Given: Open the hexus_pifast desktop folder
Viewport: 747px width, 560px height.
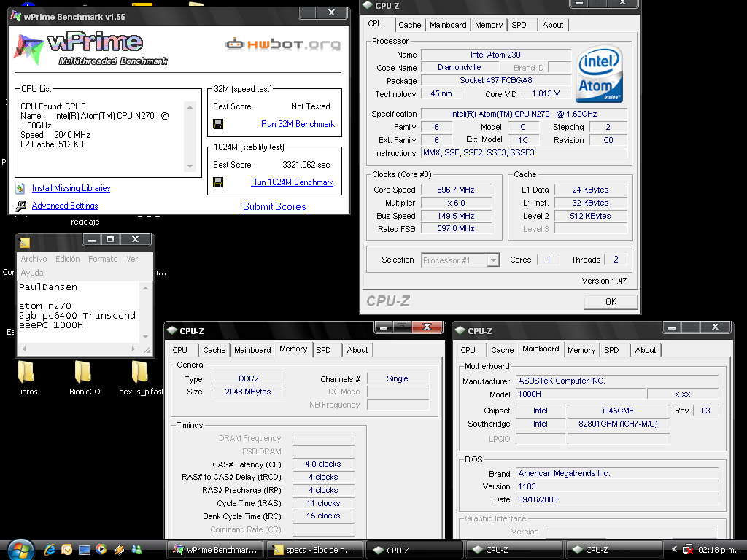Looking at the screenshot, I should (x=141, y=378).
